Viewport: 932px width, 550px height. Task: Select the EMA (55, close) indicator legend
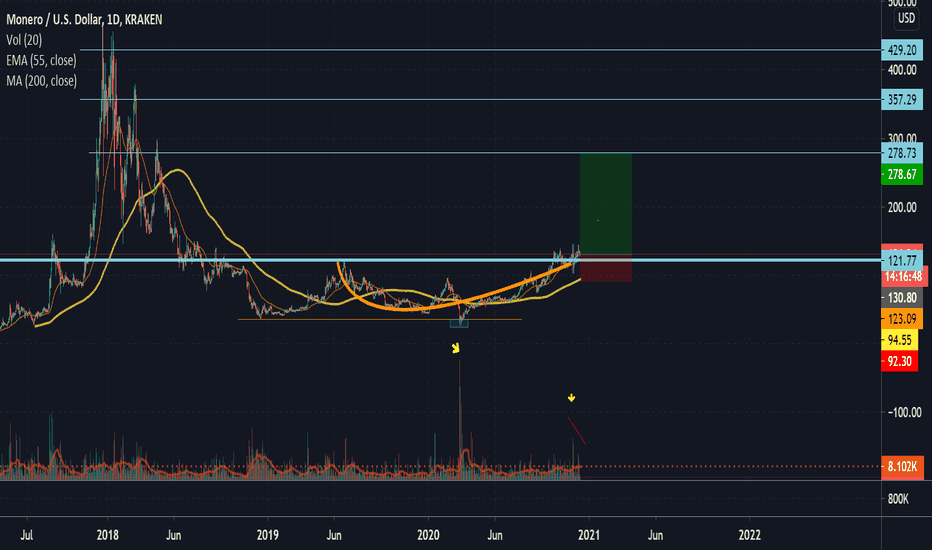point(41,60)
